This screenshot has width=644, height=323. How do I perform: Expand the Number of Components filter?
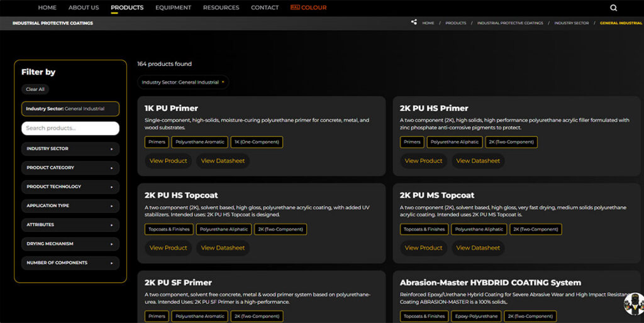point(70,263)
